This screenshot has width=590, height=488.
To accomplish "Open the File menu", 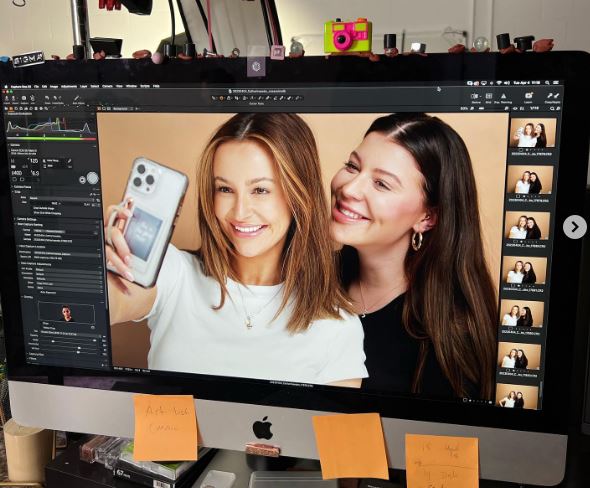I will [x=36, y=86].
